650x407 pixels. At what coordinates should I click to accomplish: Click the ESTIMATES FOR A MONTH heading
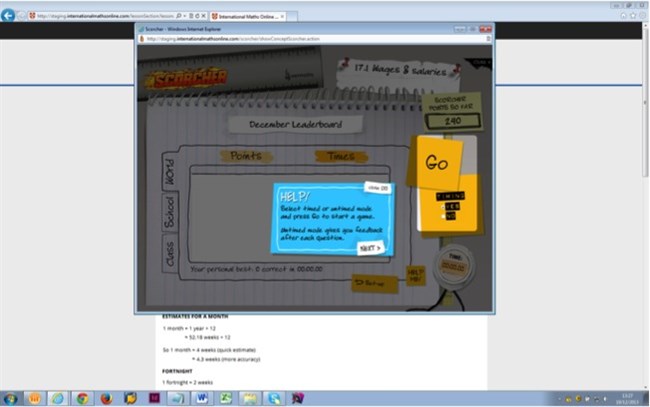195,316
